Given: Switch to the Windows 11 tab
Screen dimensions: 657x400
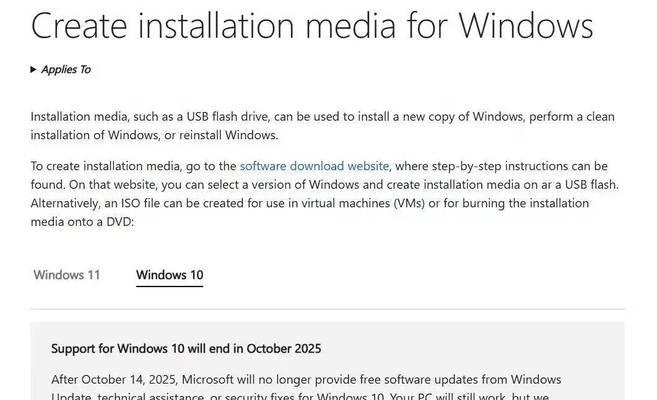Looking at the screenshot, I should click(67, 275).
